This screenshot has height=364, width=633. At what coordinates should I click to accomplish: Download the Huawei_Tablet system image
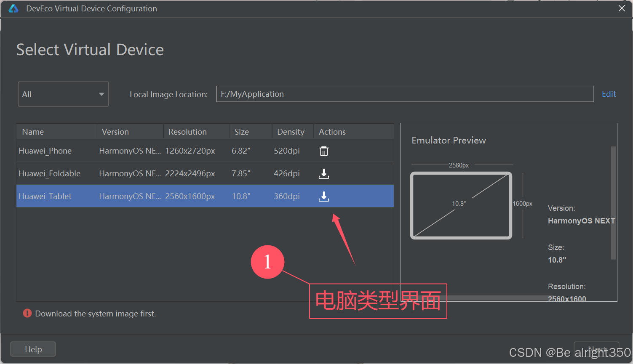pyautogui.click(x=323, y=196)
